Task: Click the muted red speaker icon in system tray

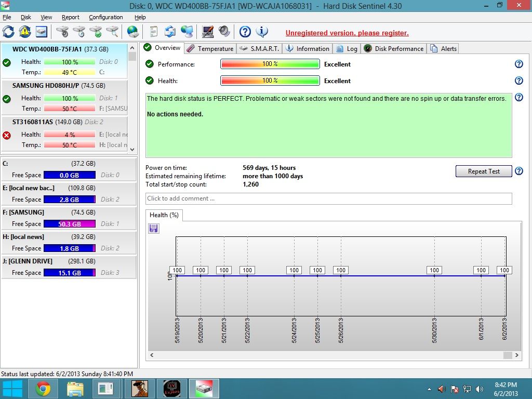Action: 442,389
